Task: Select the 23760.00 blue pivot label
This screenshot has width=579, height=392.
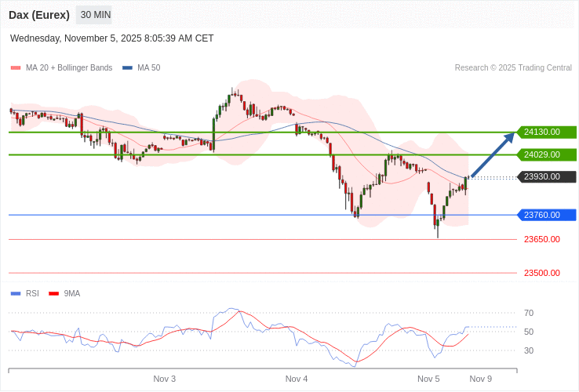Action: tap(546, 215)
